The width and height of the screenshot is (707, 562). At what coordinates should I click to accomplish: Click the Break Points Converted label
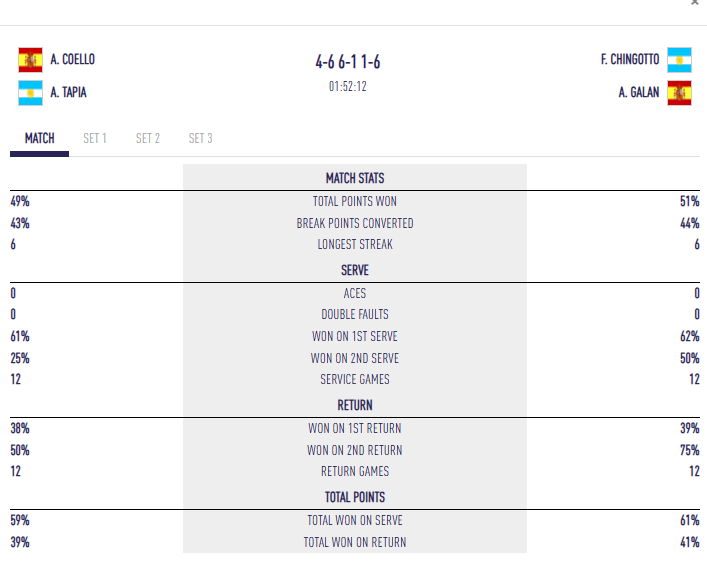[355, 223]
